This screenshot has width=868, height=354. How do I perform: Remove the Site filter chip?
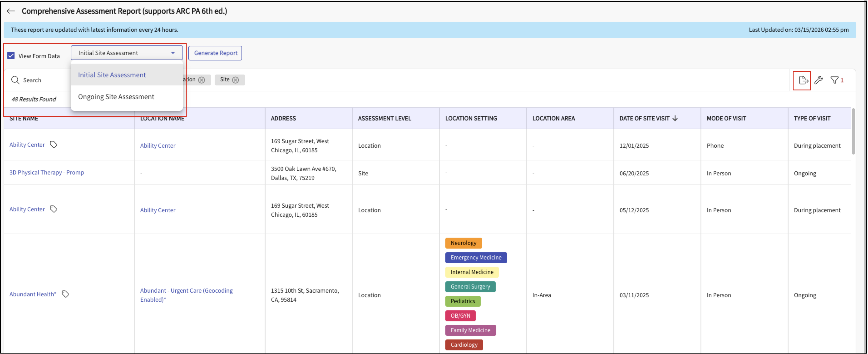point(236,80)
